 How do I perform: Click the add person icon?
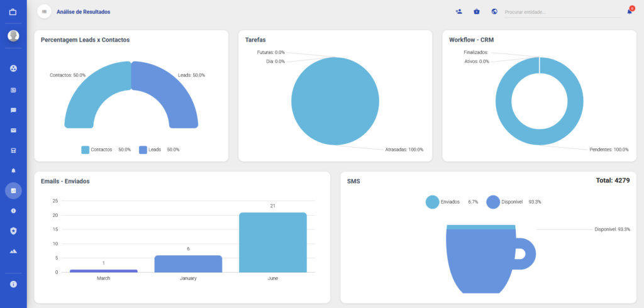click(x=458, y=11)
